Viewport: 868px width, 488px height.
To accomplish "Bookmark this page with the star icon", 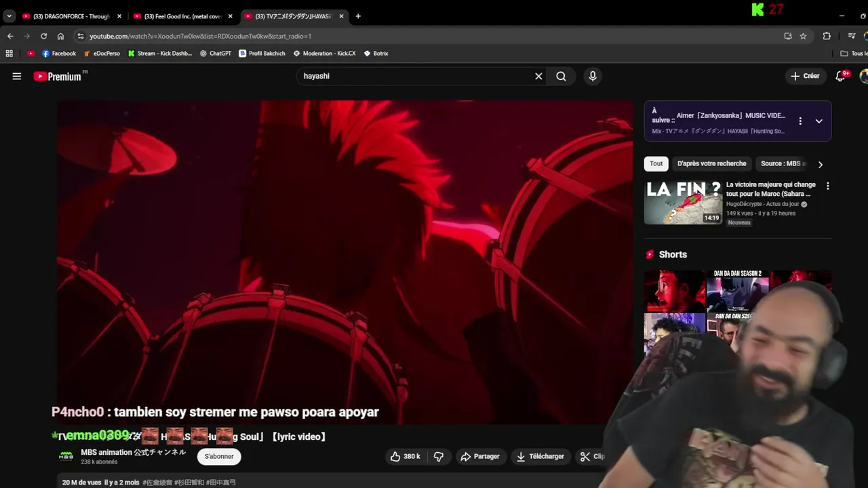I will [803, 36].
